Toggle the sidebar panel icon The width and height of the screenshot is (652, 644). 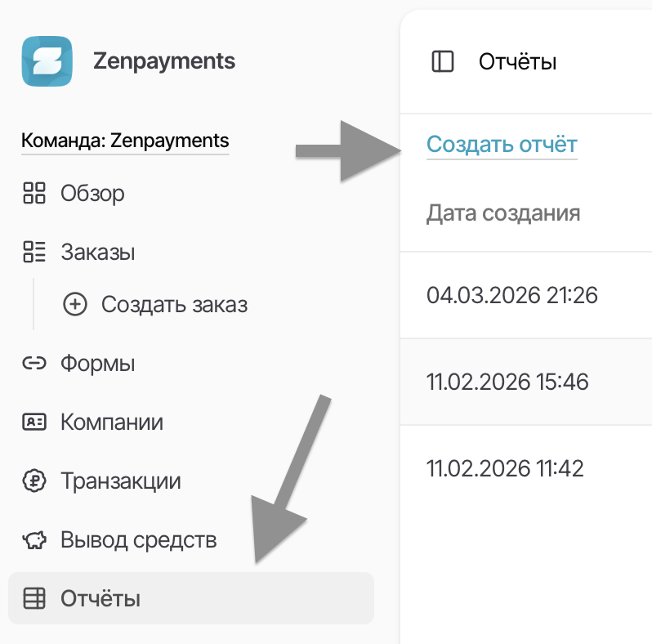pos(442,61)
